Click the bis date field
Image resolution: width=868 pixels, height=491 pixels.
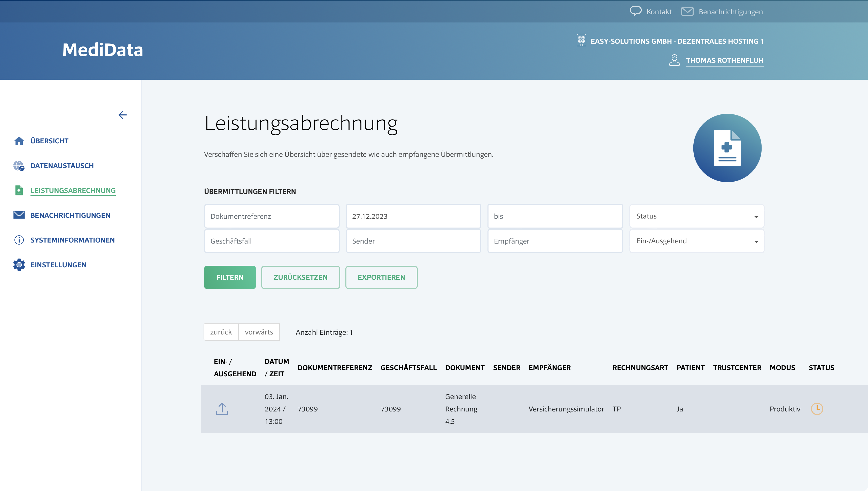tap(555, 216)
